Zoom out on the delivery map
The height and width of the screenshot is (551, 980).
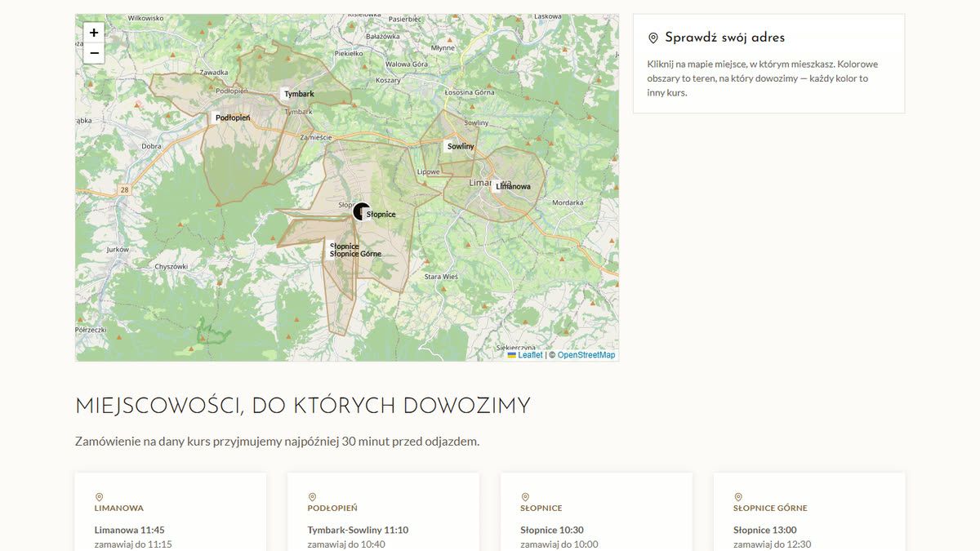[94, 53]
